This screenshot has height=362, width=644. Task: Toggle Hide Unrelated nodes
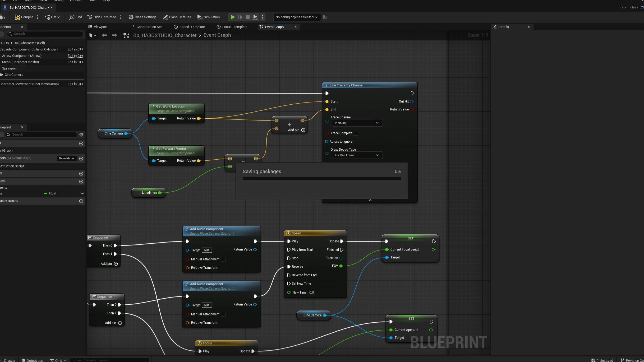(102, 17)
